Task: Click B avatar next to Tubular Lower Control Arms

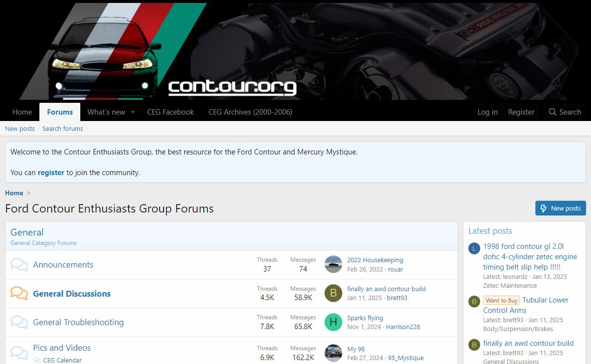Action: pos(474,302)
